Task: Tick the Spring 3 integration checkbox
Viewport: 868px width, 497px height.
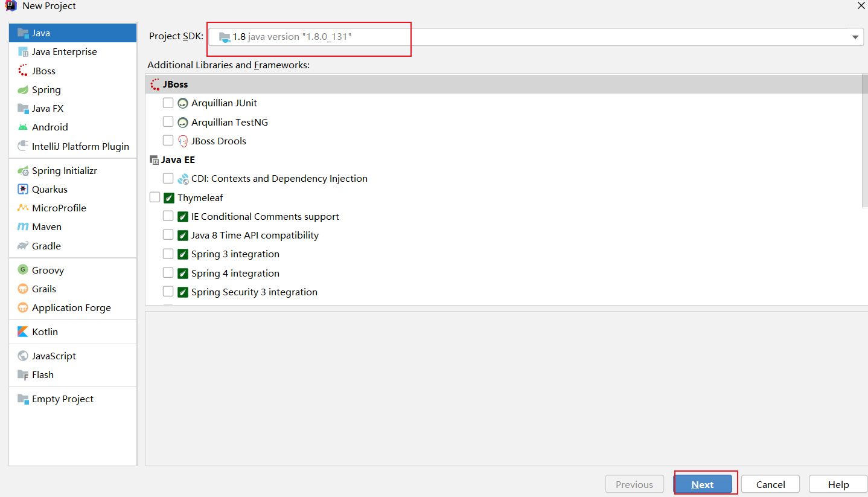Action: pyautogui.click(x=168, y=254)
